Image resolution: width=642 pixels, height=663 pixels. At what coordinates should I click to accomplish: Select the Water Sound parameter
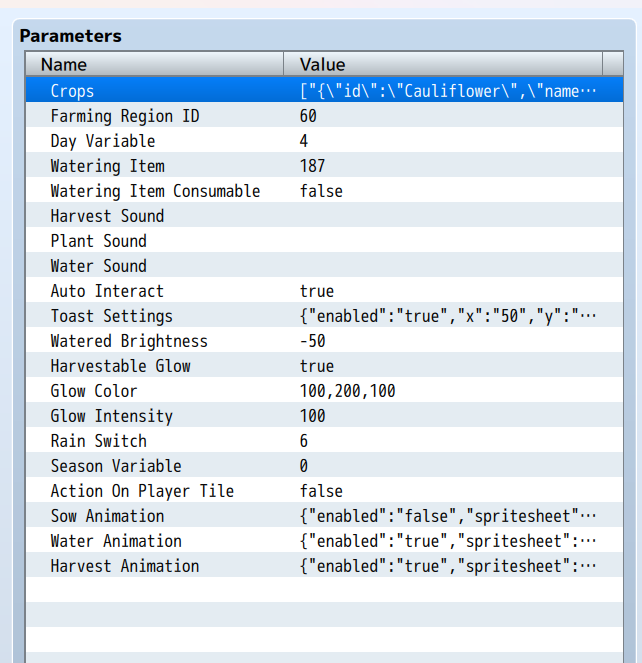98,266
